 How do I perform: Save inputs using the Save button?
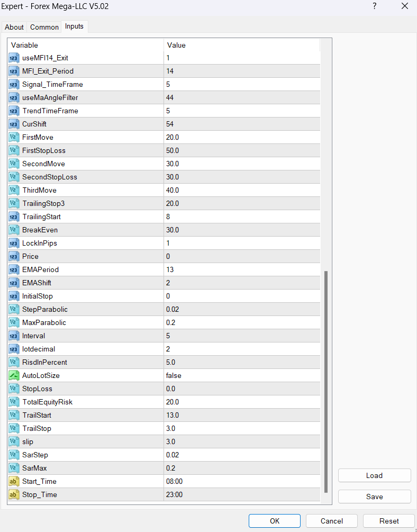point(374,497)
